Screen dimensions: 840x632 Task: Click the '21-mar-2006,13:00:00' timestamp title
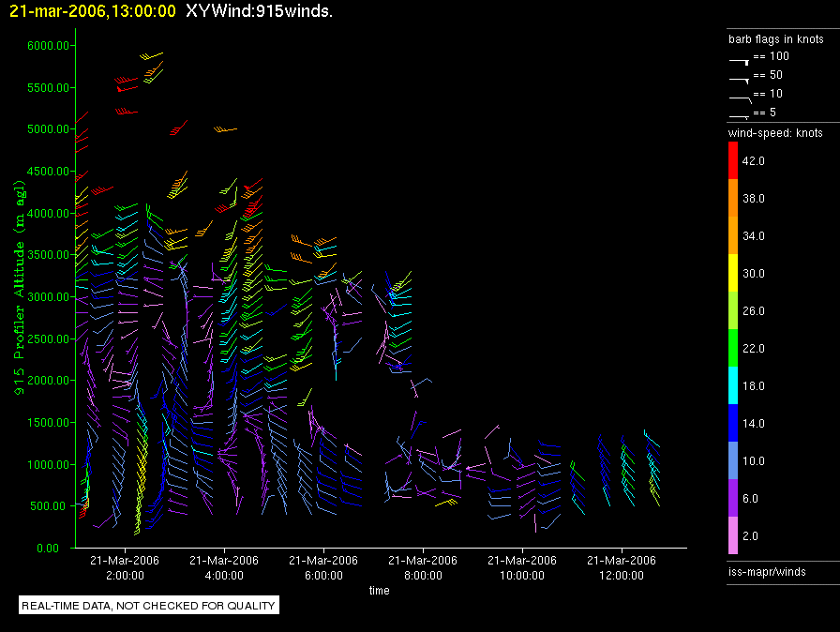[93, 11]
